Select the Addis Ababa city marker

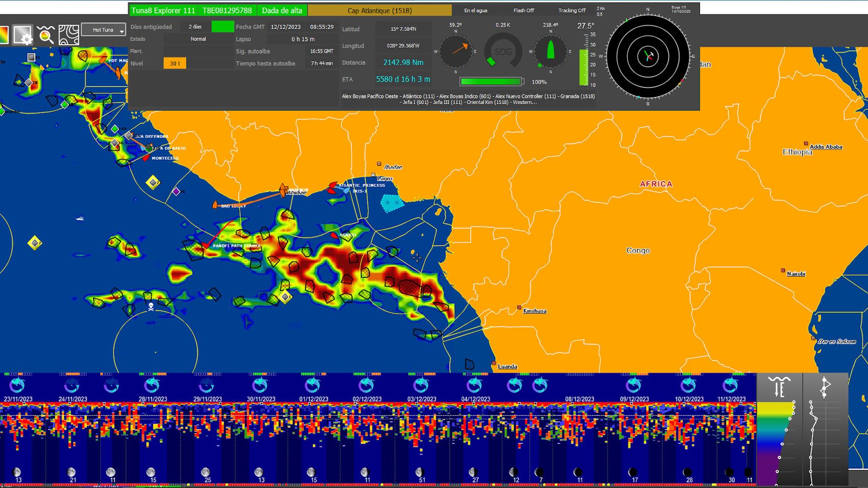point(806,144)
